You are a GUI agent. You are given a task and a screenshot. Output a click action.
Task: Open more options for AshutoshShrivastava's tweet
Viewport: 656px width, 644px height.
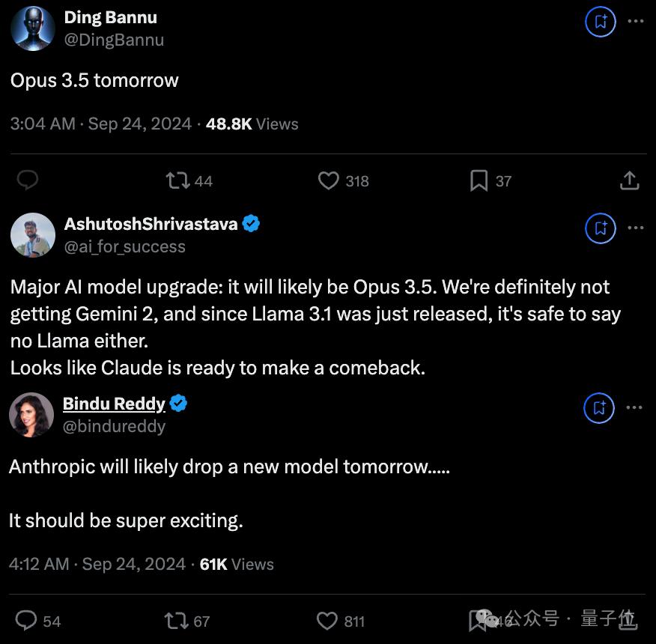coord(635,228)
